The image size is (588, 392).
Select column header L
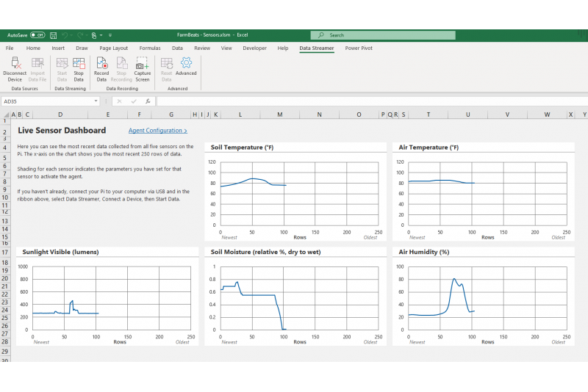click(x=240, y=115)
